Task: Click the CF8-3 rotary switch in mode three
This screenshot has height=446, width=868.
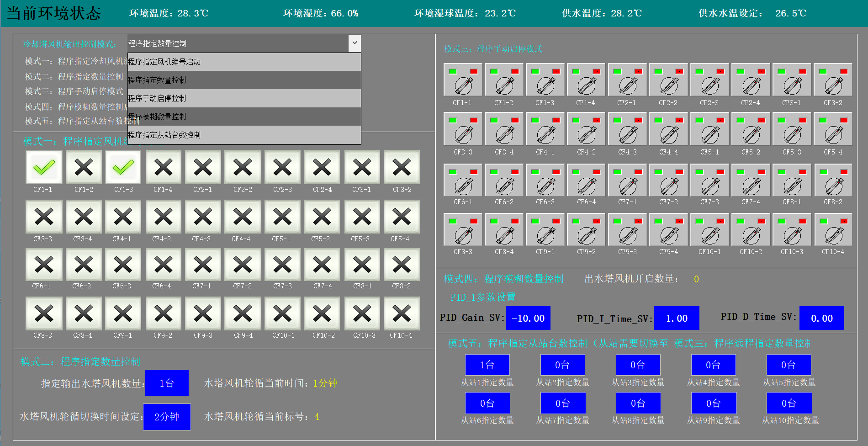Action: tap(463, 235)
